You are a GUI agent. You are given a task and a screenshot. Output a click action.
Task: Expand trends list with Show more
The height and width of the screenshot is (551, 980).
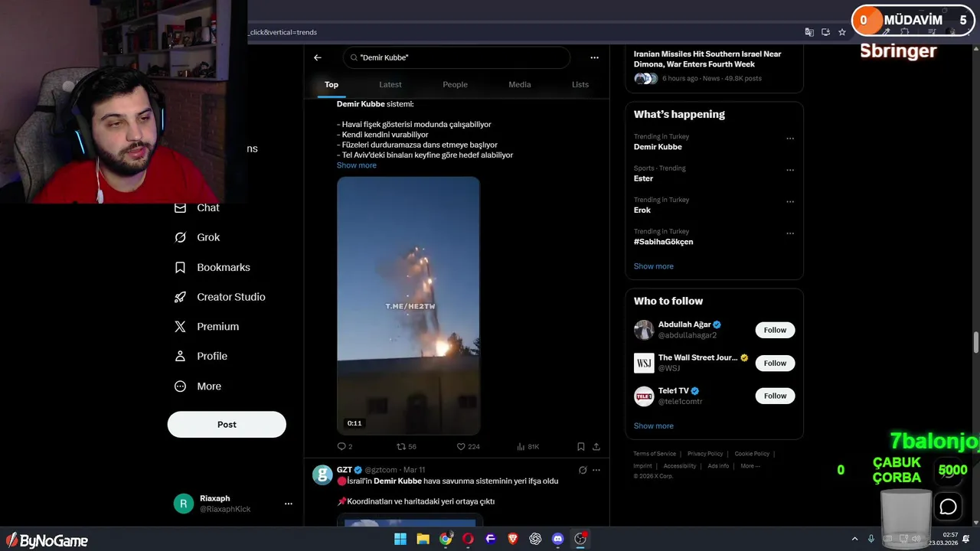[x=654, y=266]
